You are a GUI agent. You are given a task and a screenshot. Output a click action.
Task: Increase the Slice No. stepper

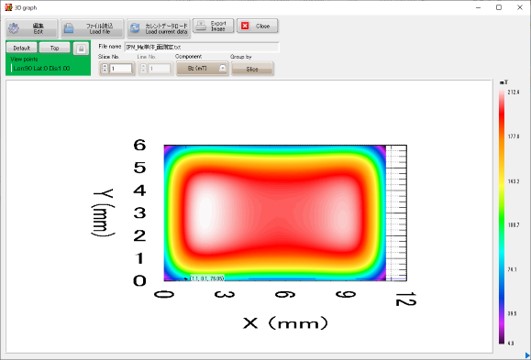coord(105,66)
